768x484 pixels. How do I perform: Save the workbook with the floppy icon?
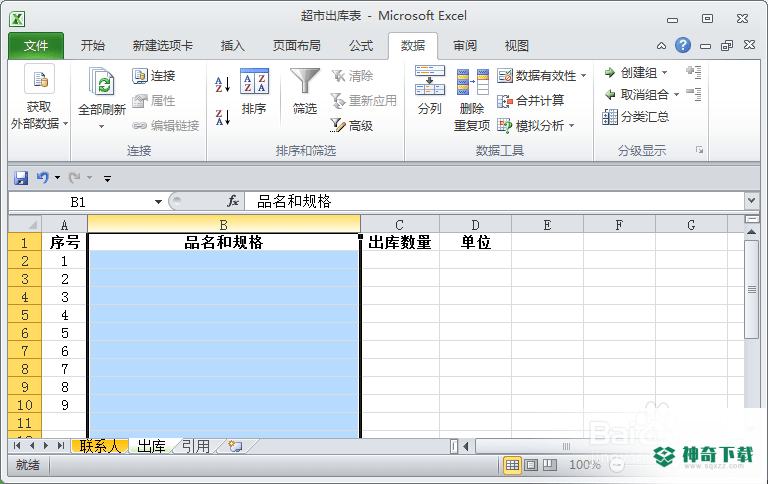(21, 178)
